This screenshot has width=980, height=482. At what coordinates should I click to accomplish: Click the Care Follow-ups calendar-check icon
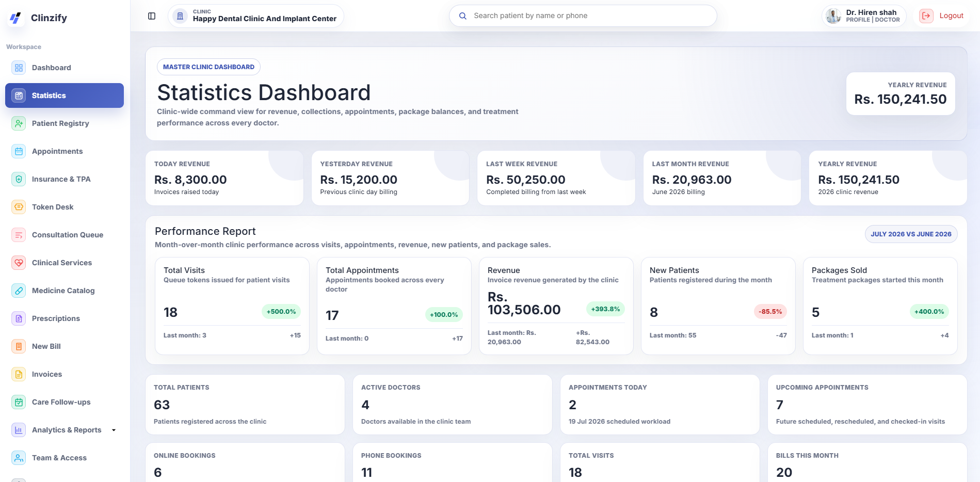point(19,402)
